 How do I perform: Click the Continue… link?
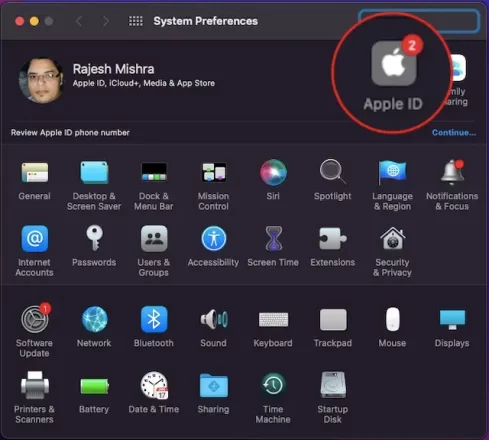[x=454, y=132]
